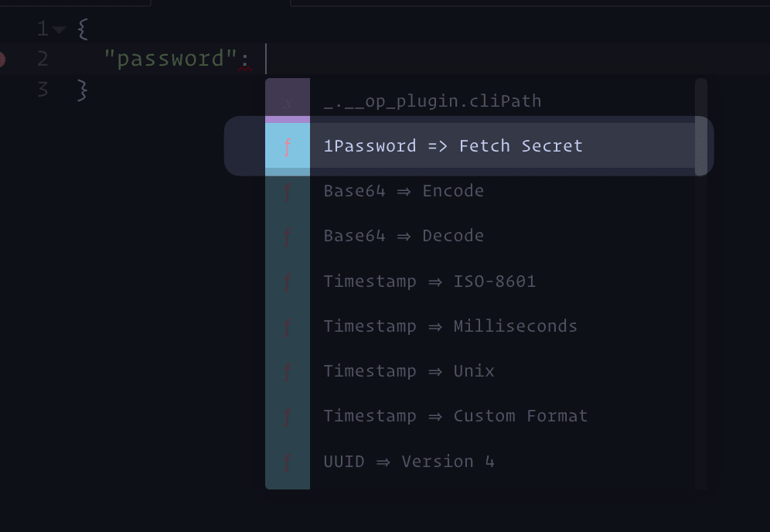The image size is (770, 532).
Task: Click the red error marker on line 2
Action: (x=2, y=60)
